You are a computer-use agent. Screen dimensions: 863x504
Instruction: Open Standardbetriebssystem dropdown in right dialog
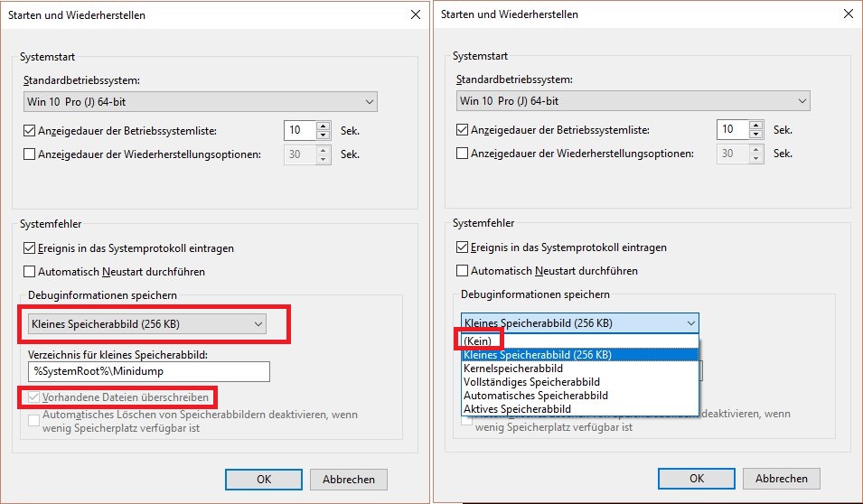[633, 100]
